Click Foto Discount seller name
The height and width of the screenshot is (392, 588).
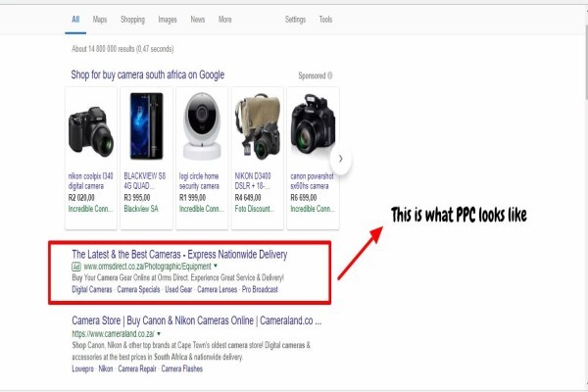tap(255, 209)
